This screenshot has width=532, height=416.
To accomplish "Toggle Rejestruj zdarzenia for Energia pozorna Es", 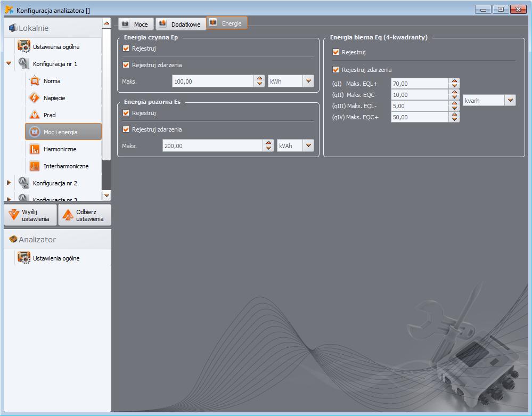I will pos(126,129).
